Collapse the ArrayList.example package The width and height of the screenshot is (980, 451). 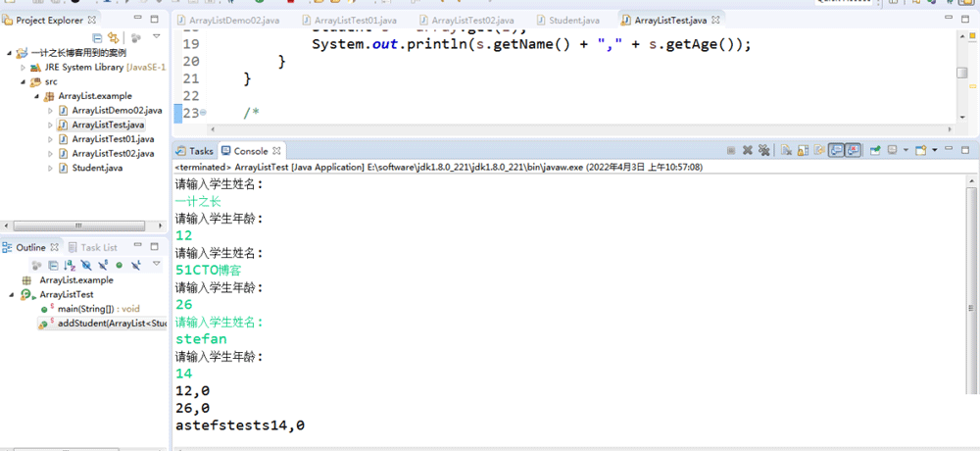[x=36, y=96]
